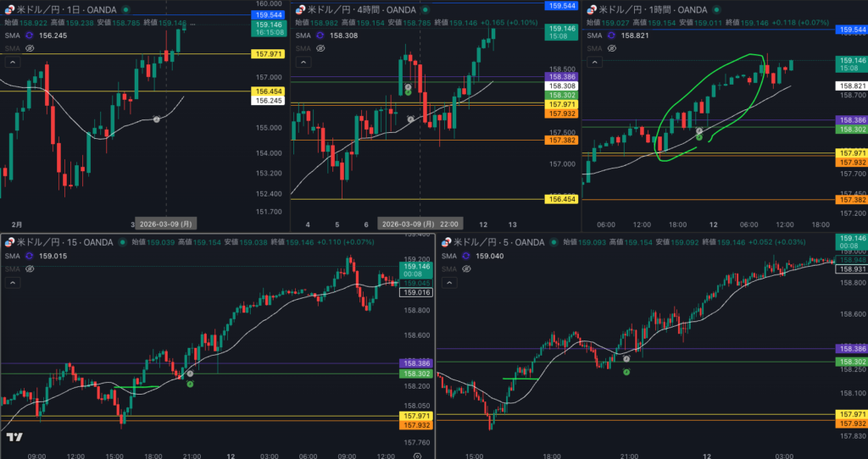Click yellow 156.454 price label on daily chart
The width and height of the screenshot is (868, 459).
pyautogui.click(x=268, y=91)
